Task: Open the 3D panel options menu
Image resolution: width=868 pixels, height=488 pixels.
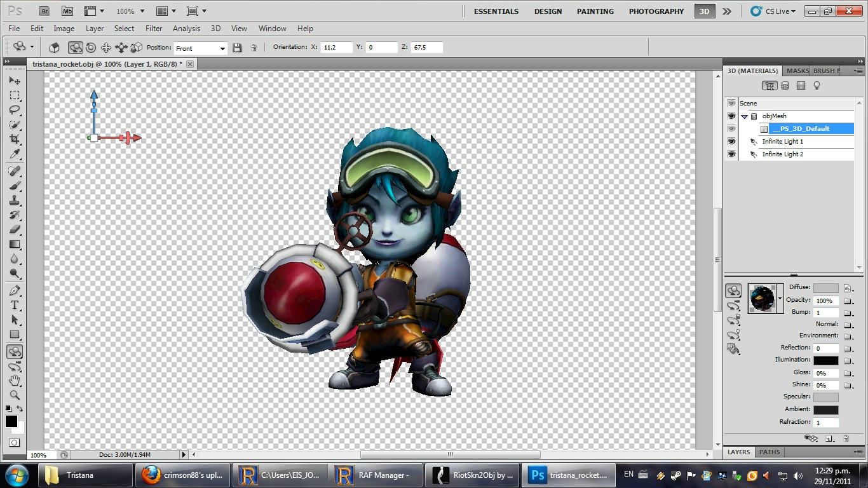Action: (858, 71)
